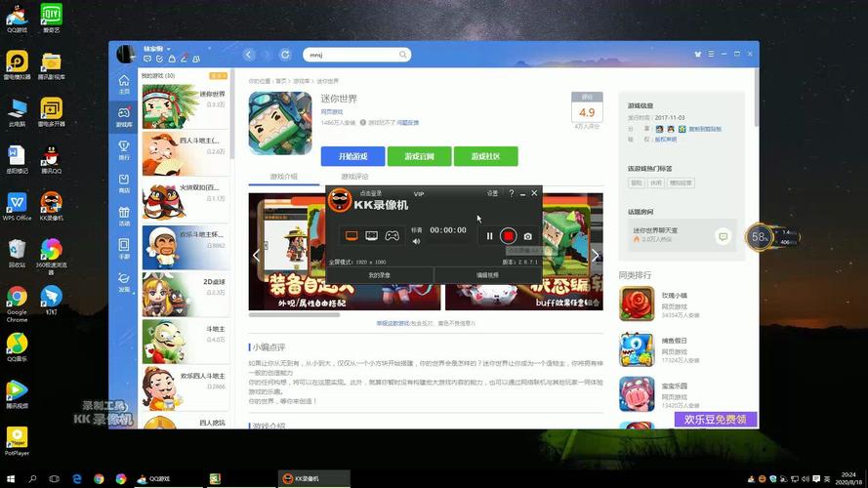Click the my-games list vertical scrollbar
Image resolution: width=868 pixels, height=488 pixels.
coord(232,114)
